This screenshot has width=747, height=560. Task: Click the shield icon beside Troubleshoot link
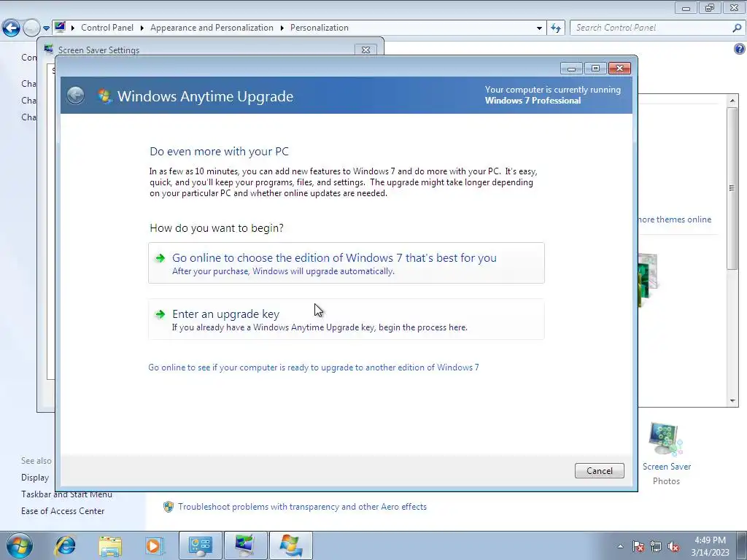pos(169,507)
